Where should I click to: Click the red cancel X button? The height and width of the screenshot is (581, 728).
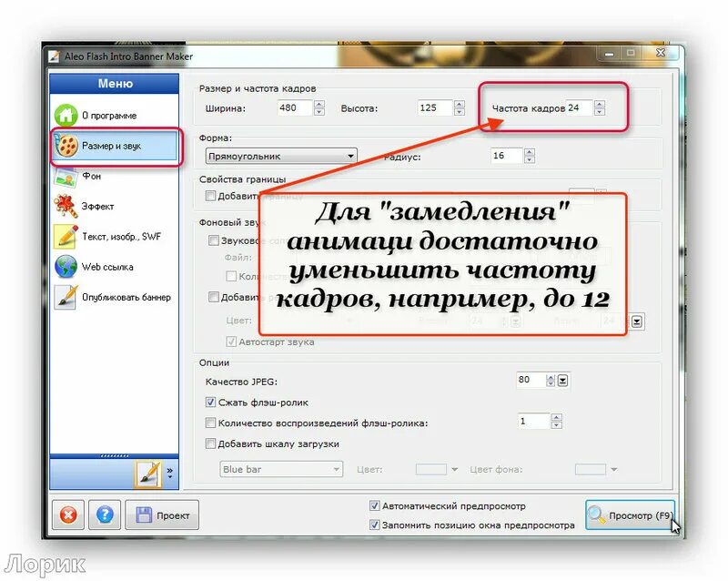tap(68, 515)
